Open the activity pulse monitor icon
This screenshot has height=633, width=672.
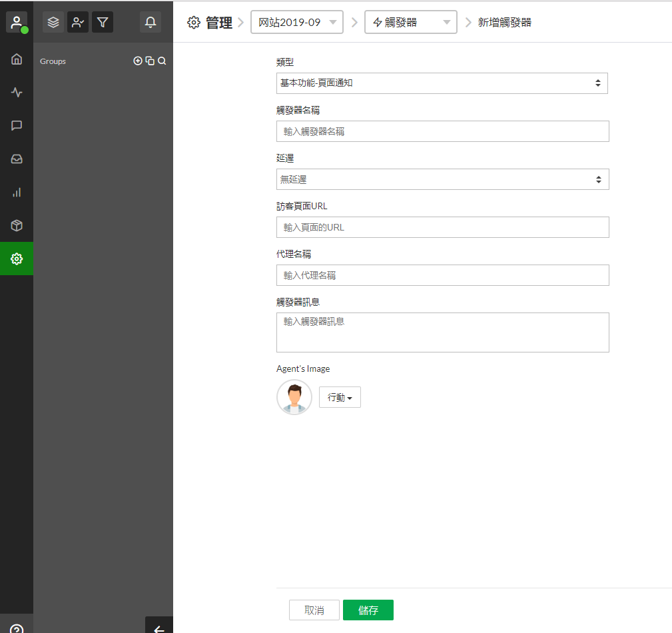[17, 93]
